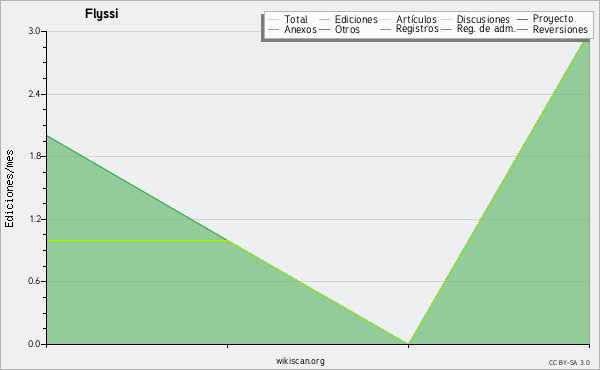Click the 0.0 y-axis value

(x=34, y=344)
